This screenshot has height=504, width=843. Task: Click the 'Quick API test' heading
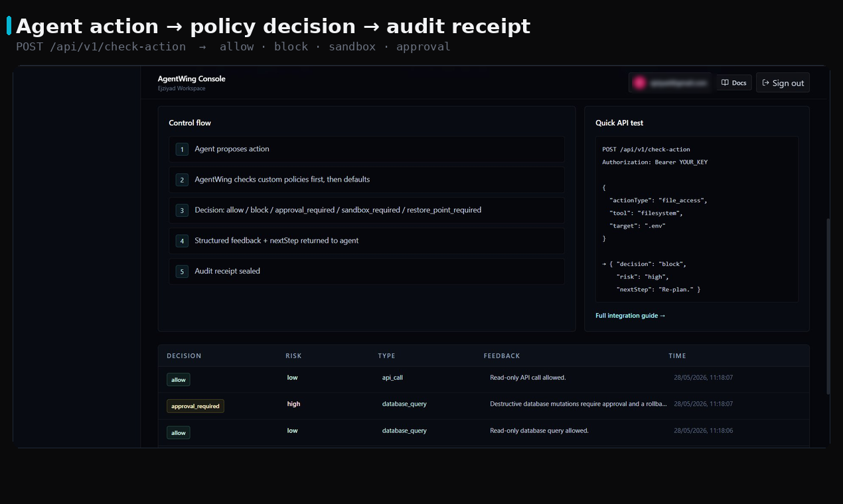tap(619, 123)
